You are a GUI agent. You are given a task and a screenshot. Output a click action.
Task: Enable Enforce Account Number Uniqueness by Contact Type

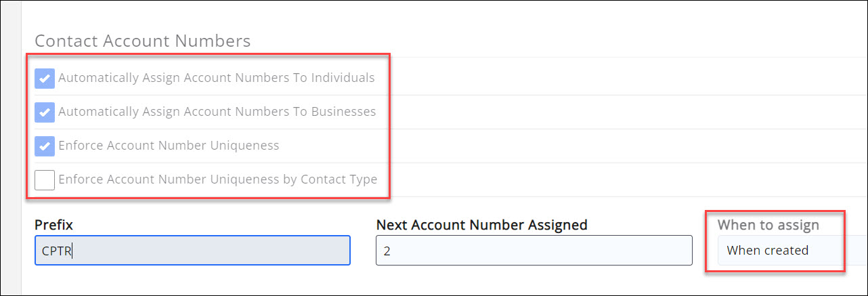pos(45,179)
